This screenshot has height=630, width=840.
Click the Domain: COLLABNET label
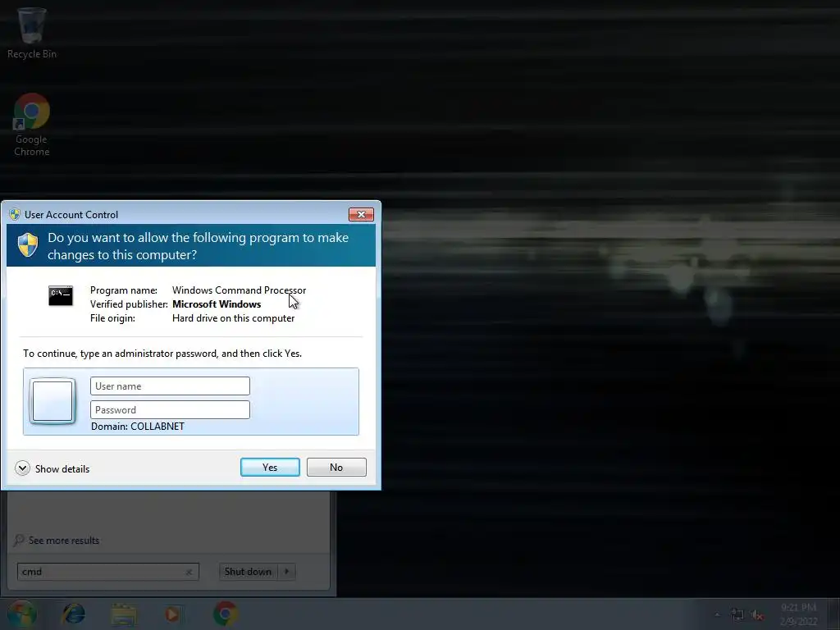tap(138, 427)
